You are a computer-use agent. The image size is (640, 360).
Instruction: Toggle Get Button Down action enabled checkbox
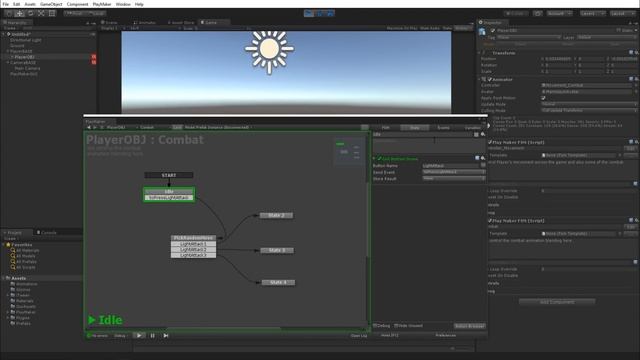pyautogui.click(x=379, y=158)
